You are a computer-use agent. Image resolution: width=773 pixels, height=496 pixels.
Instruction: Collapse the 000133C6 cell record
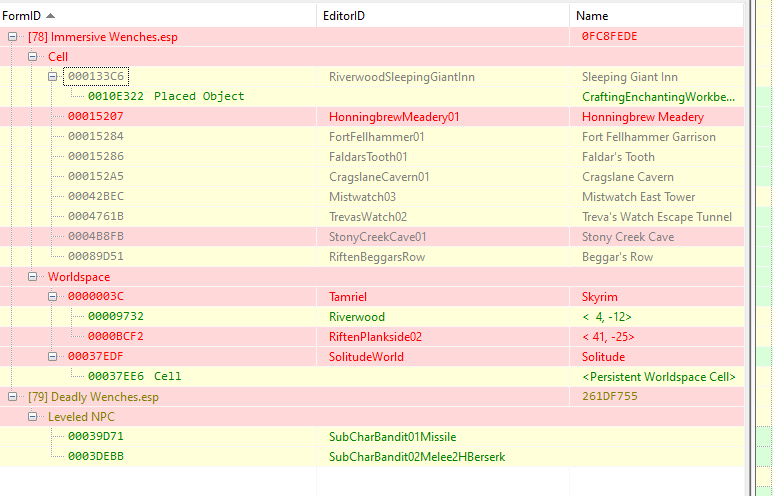[x=52, y=76]
